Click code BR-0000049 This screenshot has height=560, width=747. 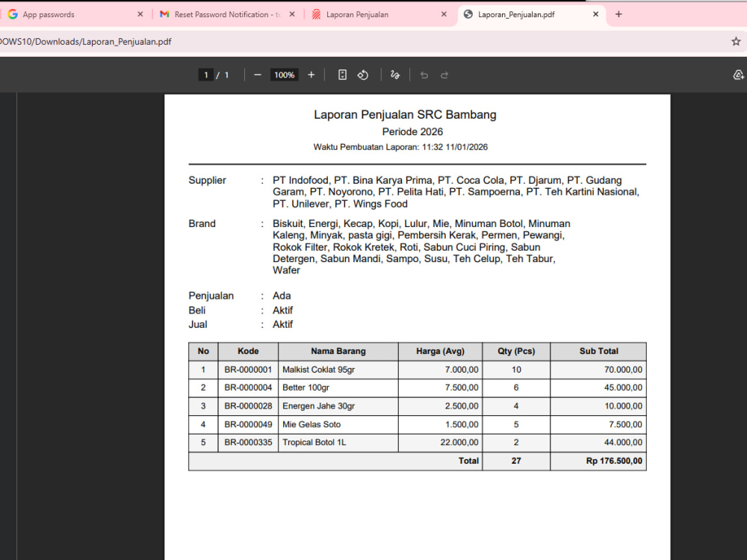click(248, 424)
